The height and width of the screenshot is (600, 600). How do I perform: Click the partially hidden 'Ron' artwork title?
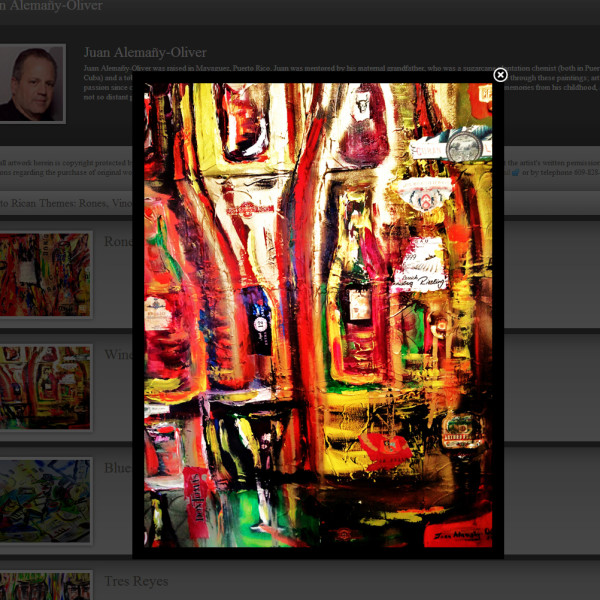tap(118, 242)
